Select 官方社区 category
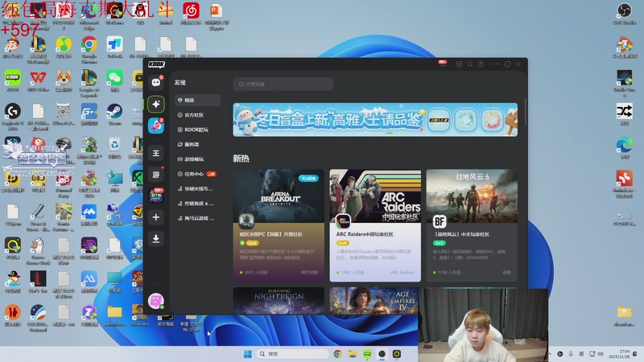The width and height of the screenshot is (644, 362). [x=197, y=115]
